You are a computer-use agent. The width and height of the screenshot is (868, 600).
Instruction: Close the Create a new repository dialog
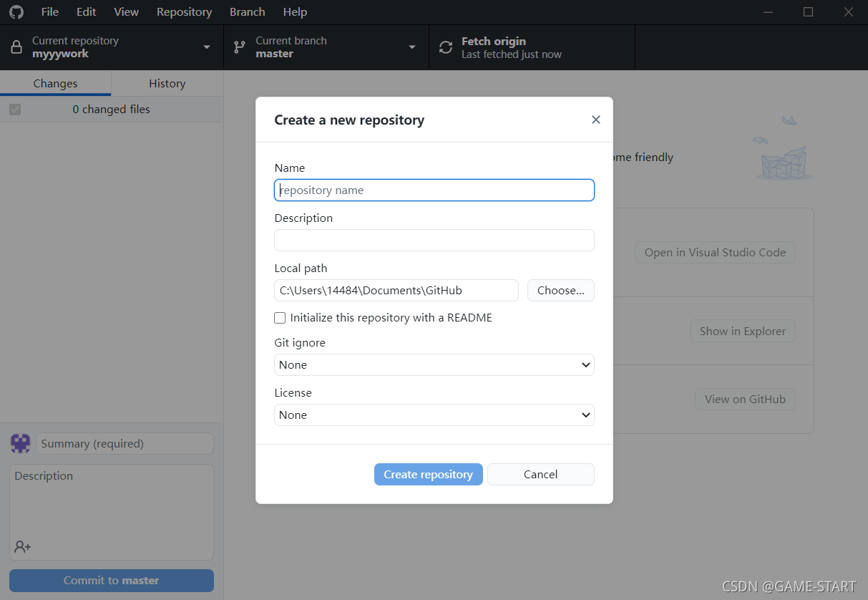click(x=595, y=120)
